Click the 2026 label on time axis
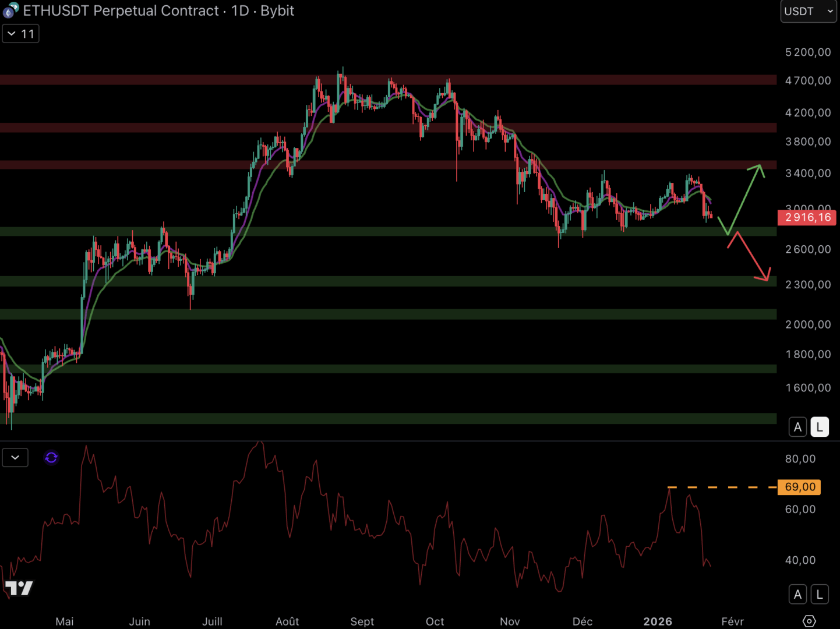Screen dimensions: 840x629 pyautogui.click(x=657, y=621)
